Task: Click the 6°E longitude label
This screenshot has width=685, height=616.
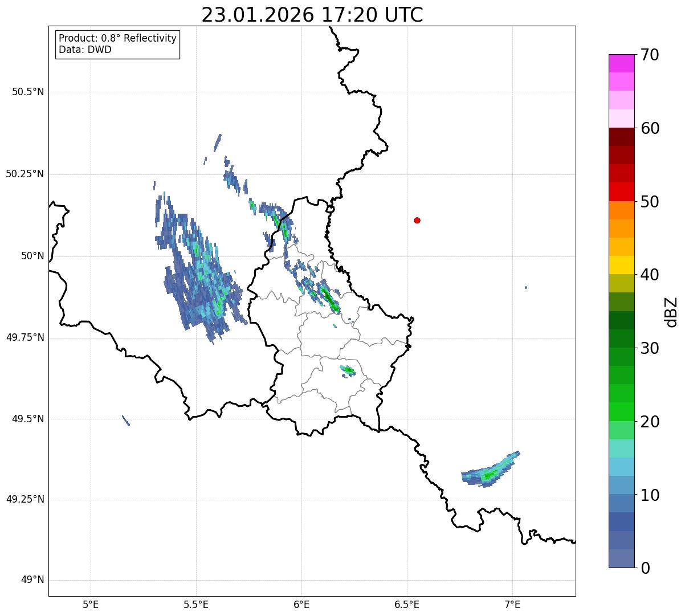Action: coord(301,604)
